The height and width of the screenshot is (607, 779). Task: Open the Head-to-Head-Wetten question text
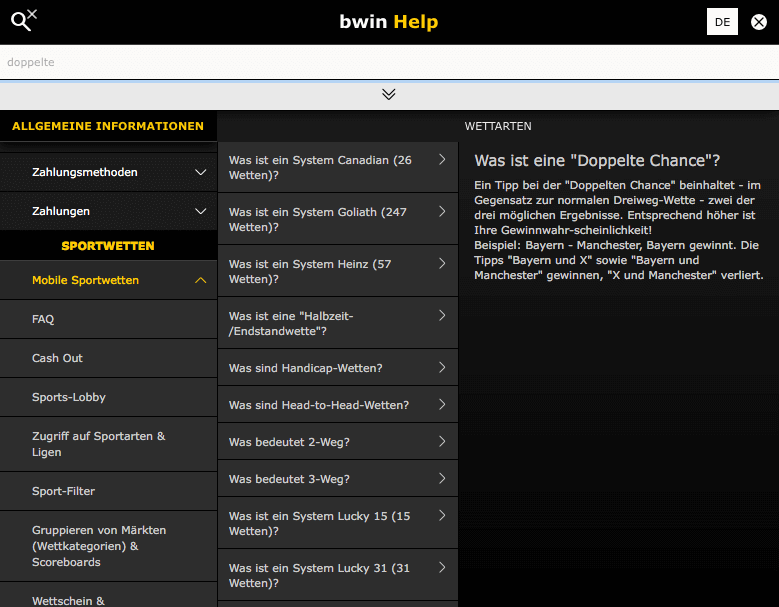(319, 405)
